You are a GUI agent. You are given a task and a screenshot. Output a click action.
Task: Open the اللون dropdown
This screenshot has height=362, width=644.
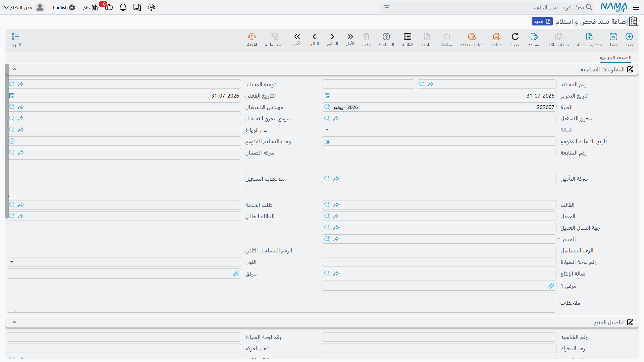coord(12,262)
